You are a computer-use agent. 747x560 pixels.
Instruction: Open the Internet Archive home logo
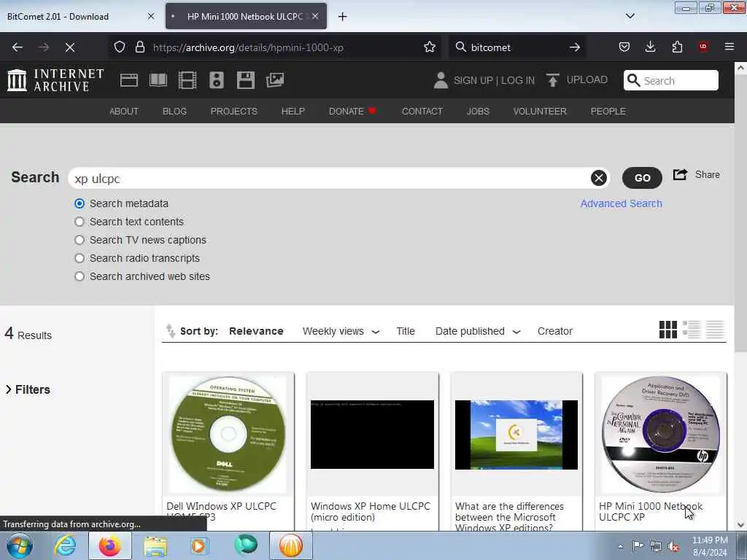(55, 80)
